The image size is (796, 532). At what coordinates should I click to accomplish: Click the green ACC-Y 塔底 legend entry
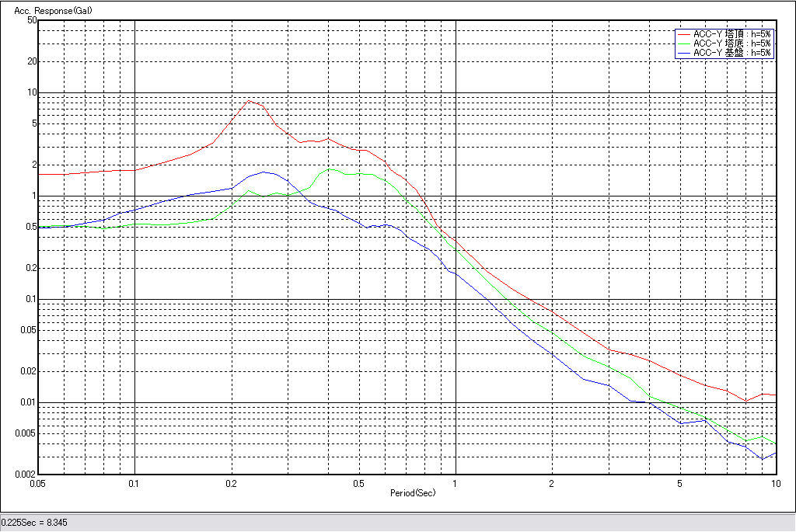pos(731,43)
